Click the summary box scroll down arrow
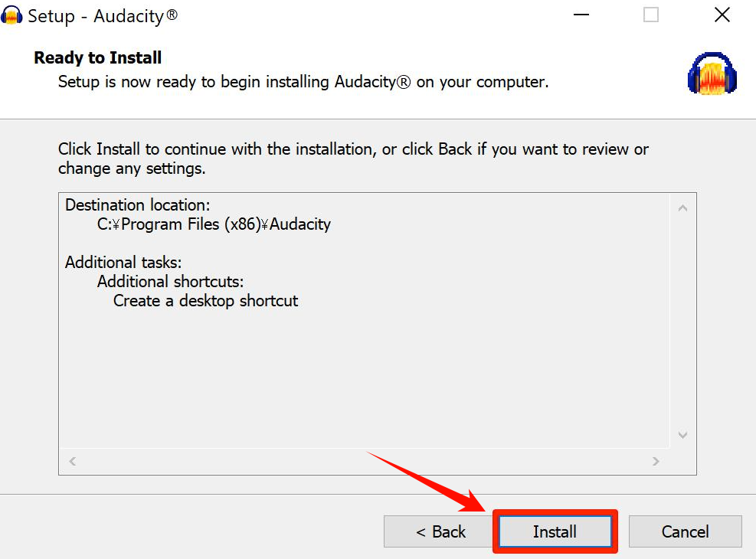756x559 pixels. tap(682, 435)
